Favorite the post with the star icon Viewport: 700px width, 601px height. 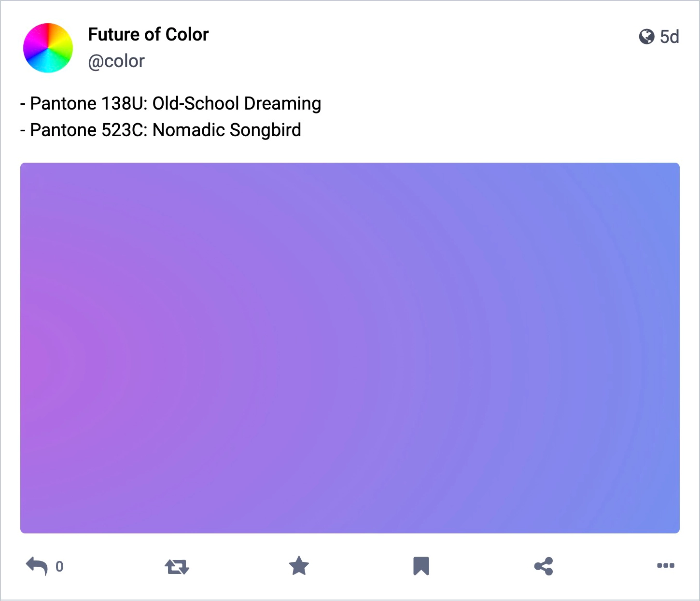pyautogui.click(x=299, y=566)
